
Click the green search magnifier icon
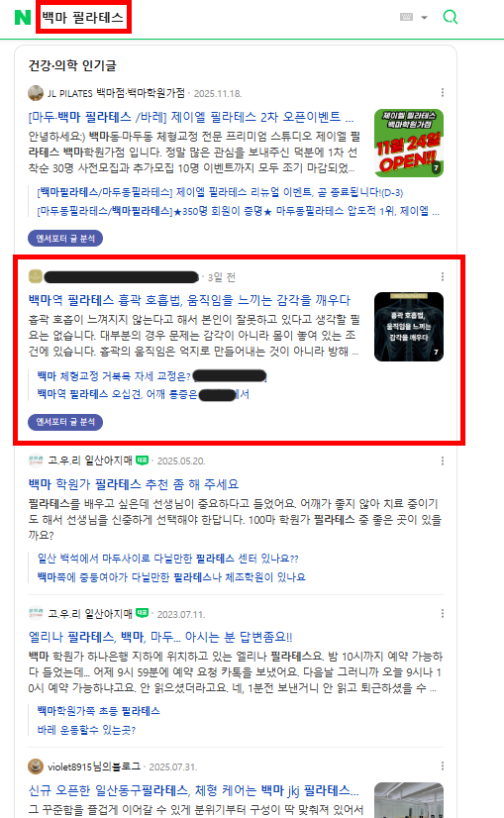pyautogui.click(x=451, y=17)
